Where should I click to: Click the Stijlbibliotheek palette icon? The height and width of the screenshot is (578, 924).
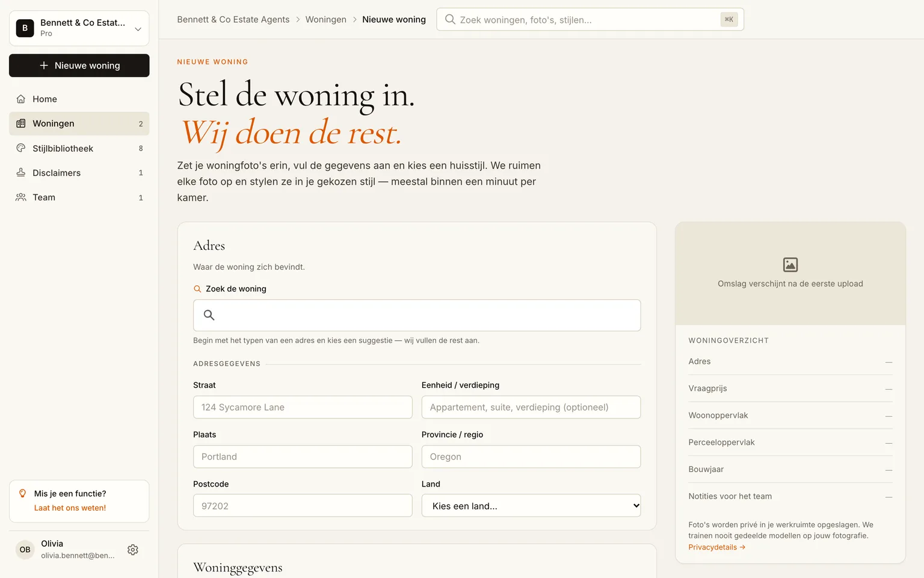tap(21, 148)
